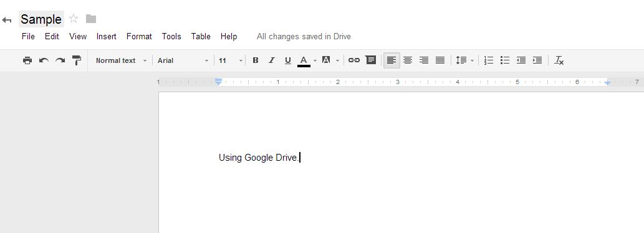The image size is (644, 233).
Task: Click the Sample document title
Action: pos(41,19)
